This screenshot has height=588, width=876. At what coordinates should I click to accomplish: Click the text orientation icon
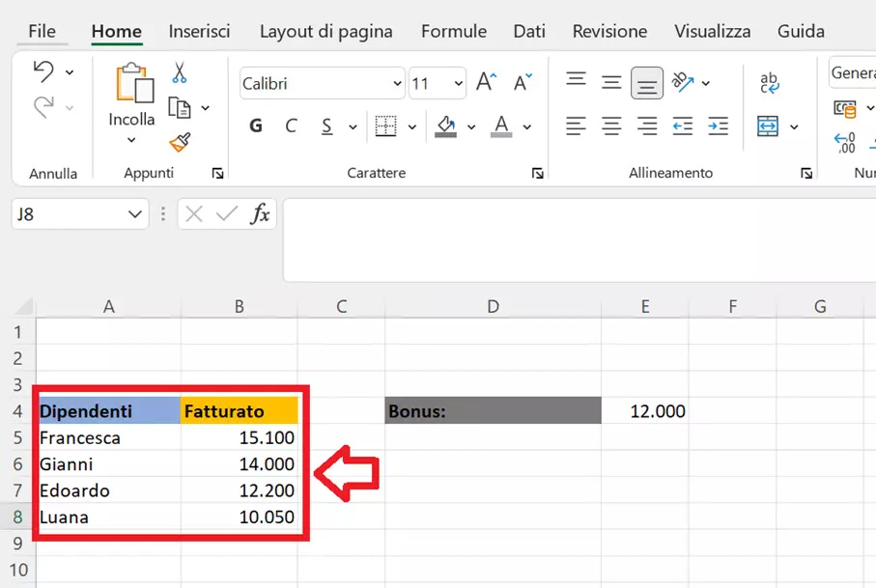click(x=683, y=83)
